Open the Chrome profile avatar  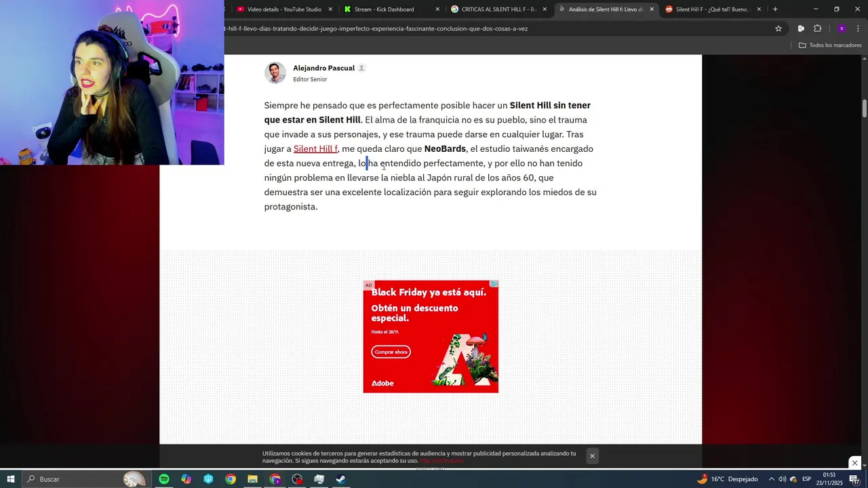[842, 28]
